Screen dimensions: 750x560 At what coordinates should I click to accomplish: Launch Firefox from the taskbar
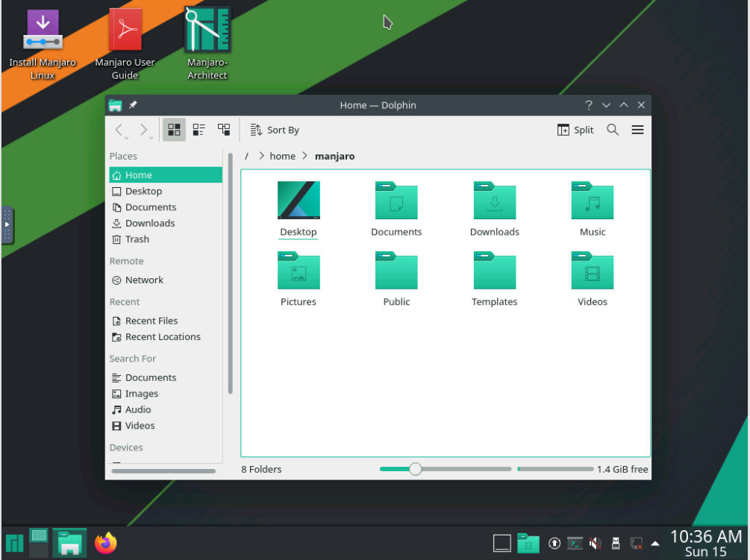click(x=106, y=544)
